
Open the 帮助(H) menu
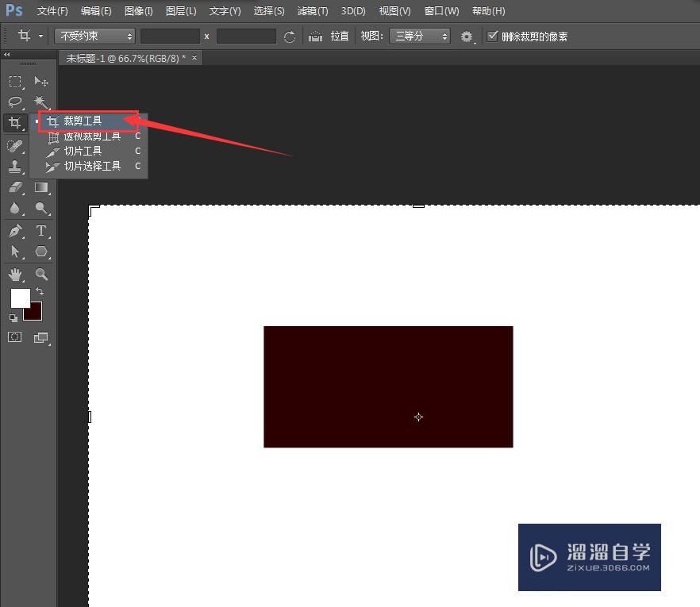coord(488,11)
